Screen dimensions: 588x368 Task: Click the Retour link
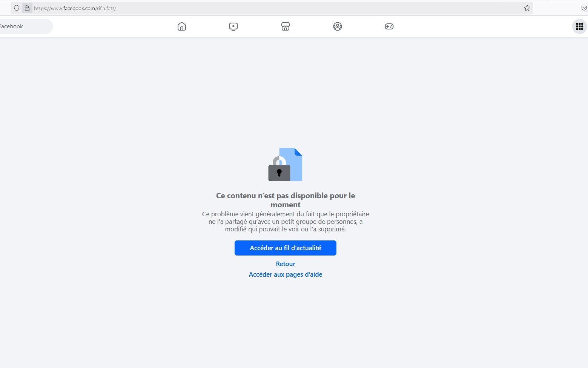click(286, 264)
